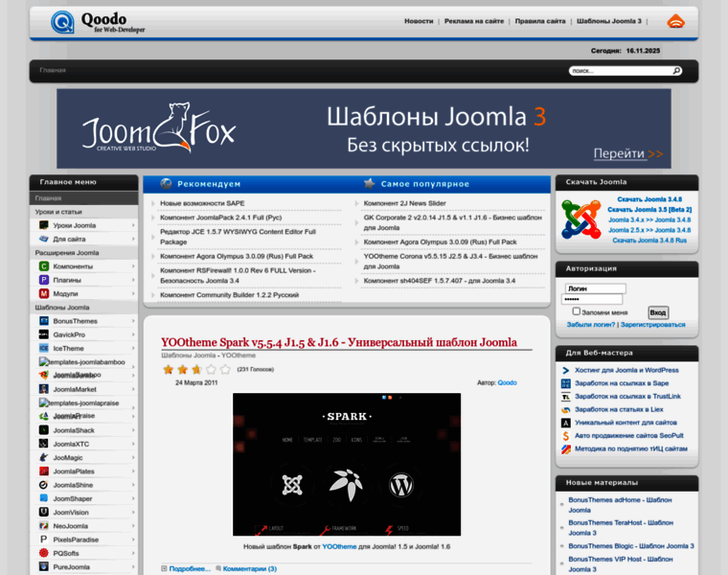Click the green Компоненты C icon
The width and height of the screenshot is (728, 575).
pyautogui.click(x=44, y=266)
